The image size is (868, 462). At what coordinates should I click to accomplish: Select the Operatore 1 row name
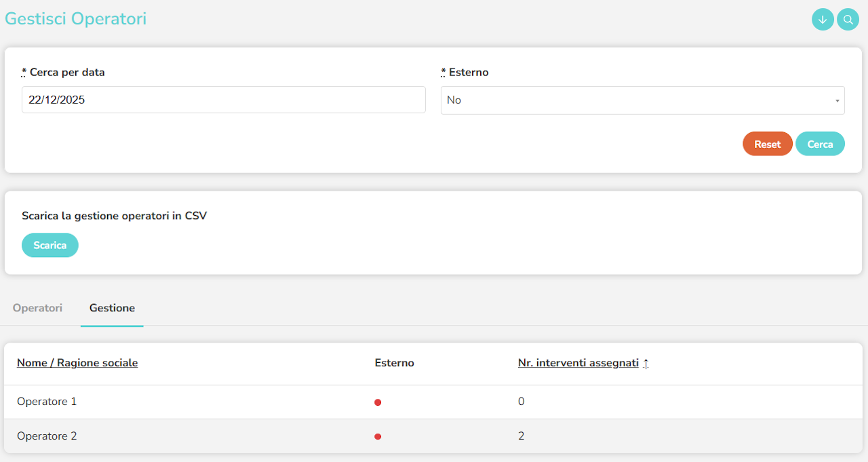(x=47, y=402)
